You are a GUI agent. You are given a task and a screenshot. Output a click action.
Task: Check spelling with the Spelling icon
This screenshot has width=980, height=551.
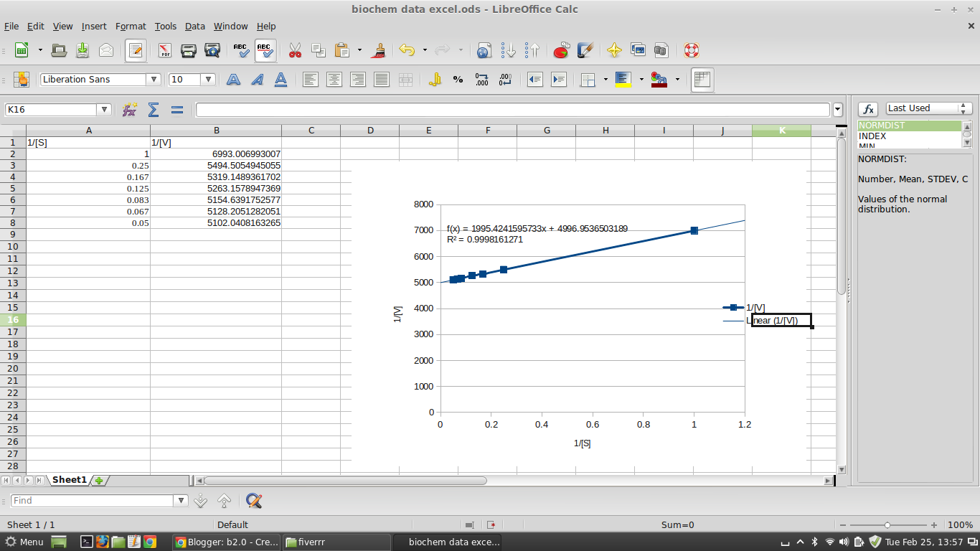[240, 50]
